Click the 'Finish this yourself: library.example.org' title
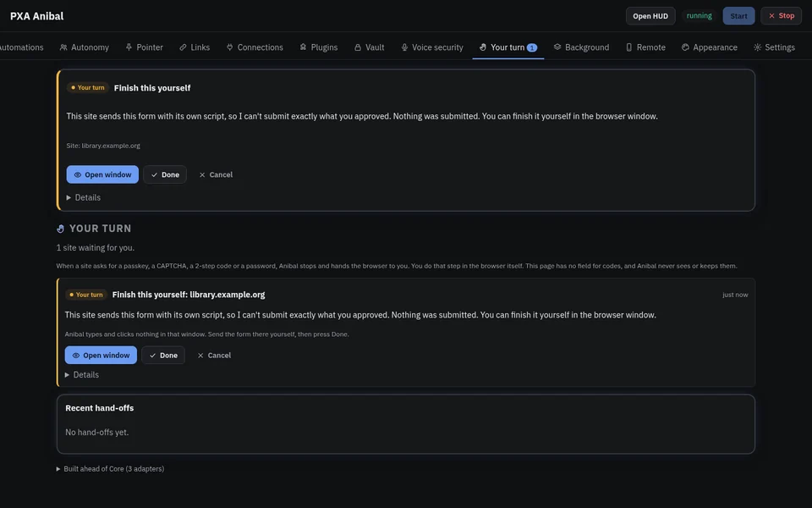Screen dimensions: 812x508 point(189,295)
